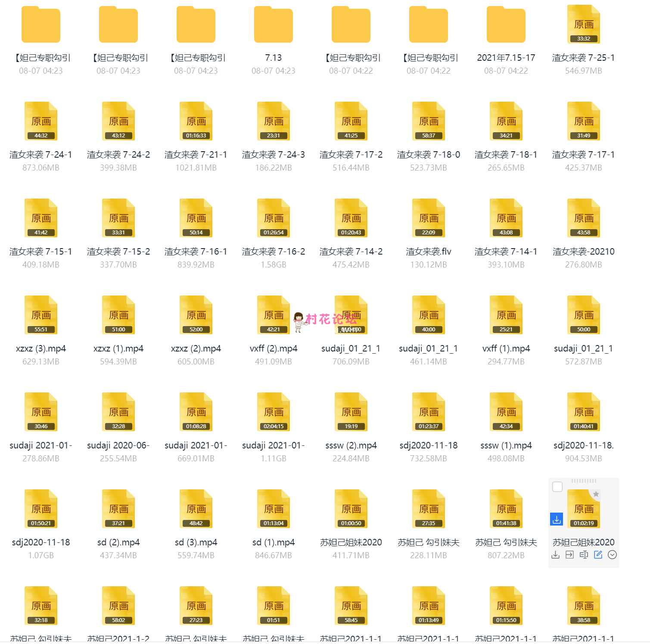Viewport: 650px width, 644px height.
Task: Star the hovered 苏妲己姐妹2020 file as favorite
Action: [x=596, y=494]
